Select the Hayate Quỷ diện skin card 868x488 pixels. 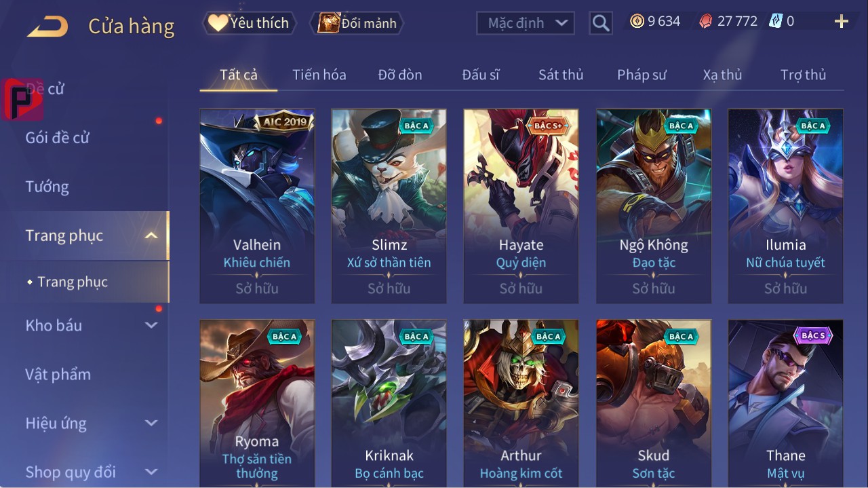(521, 206)
